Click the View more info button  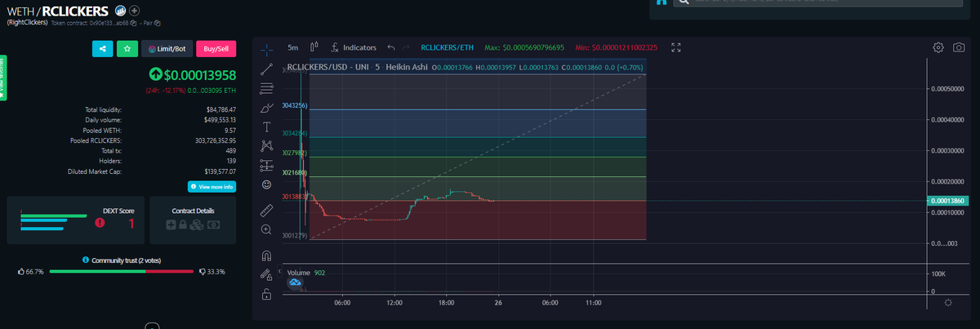click(212, 186)
